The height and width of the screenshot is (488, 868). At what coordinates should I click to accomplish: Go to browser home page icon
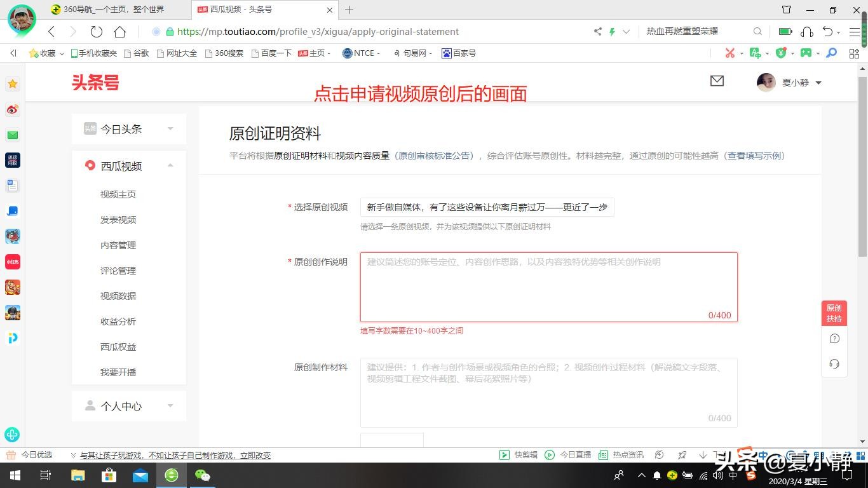click(x=119, y=31)
